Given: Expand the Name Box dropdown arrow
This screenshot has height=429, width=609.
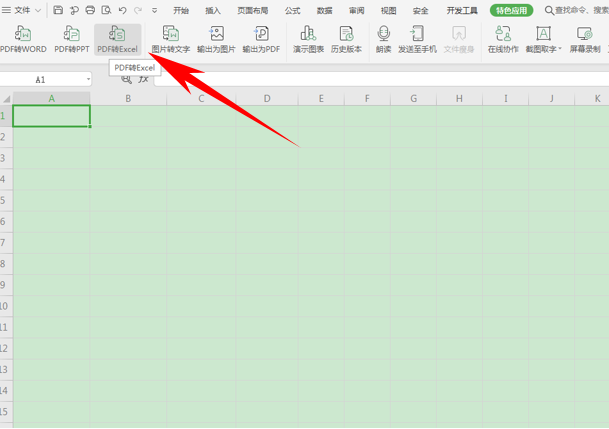Looking at the screenshot, I should pyautogui.click(x=88, y=79).
